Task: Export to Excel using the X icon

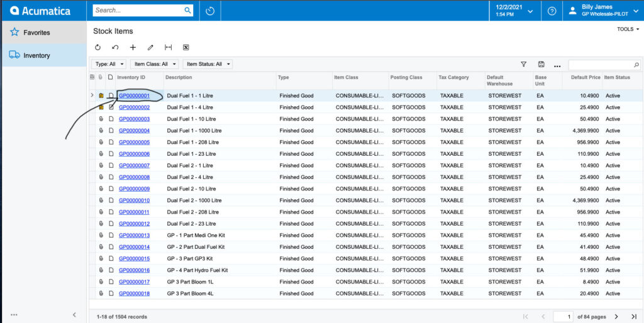Action: (x=186, y=48)
